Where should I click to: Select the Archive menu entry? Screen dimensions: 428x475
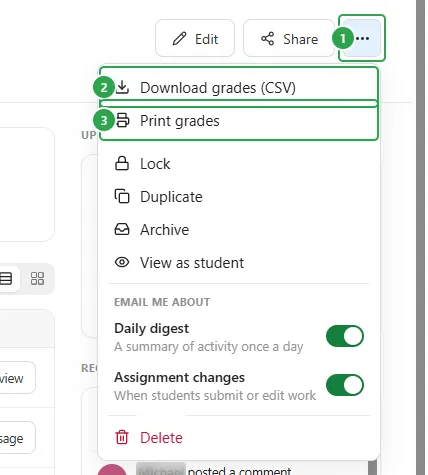[239, 229]
